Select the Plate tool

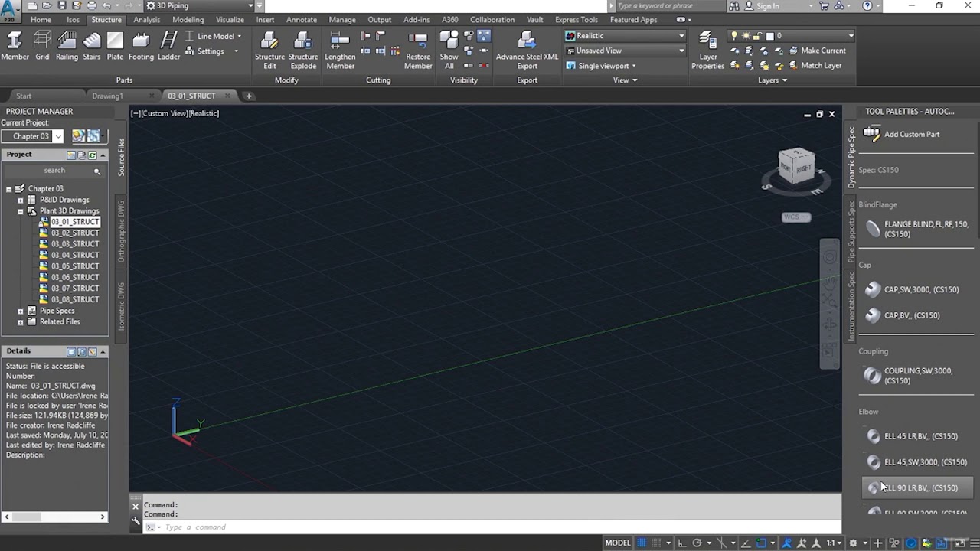pos(115,46)
